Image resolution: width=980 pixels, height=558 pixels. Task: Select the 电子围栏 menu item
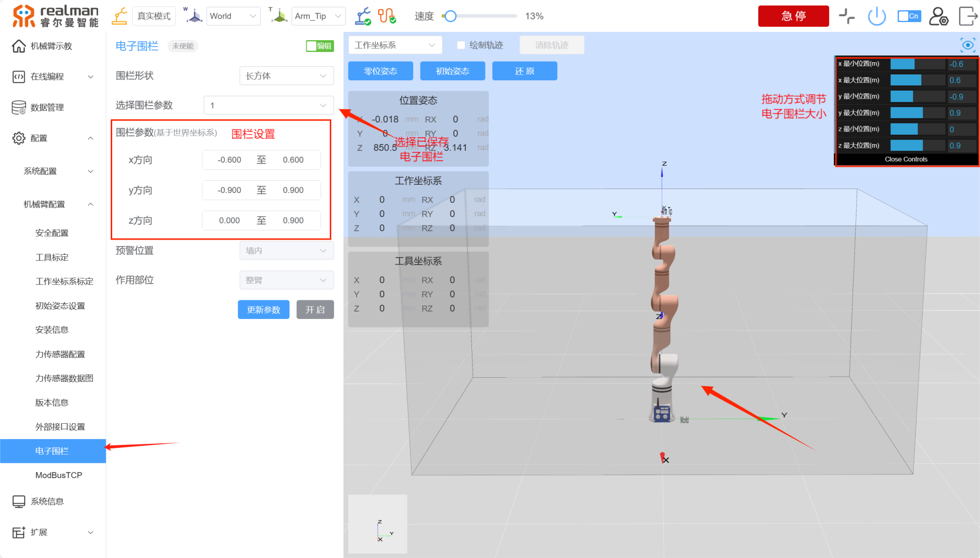click(53, 451)
